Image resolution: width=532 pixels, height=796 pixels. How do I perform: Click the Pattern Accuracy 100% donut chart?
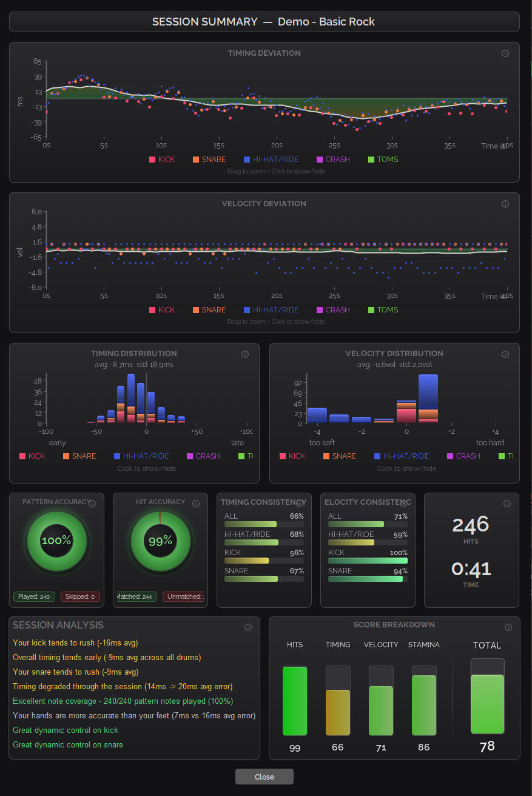pyautogui.click(x=56, y=541)
